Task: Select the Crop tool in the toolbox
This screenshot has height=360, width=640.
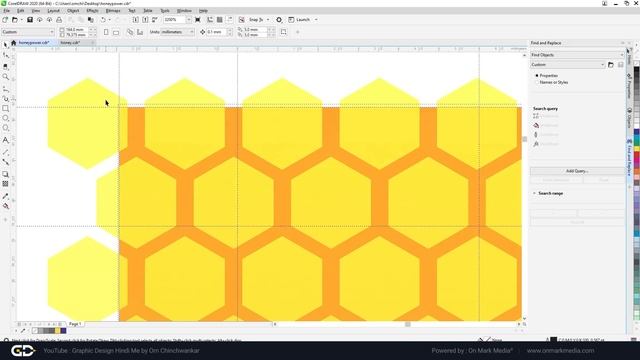Action: coord(5,66)
